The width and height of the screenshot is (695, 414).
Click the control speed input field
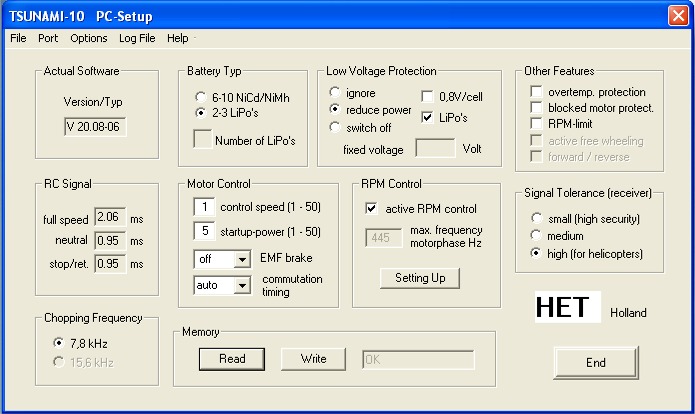pos(204,207)
